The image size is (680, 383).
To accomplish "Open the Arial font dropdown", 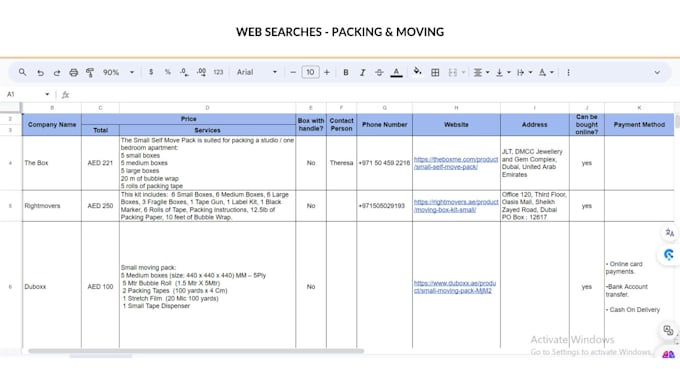I will click(257, 72).
